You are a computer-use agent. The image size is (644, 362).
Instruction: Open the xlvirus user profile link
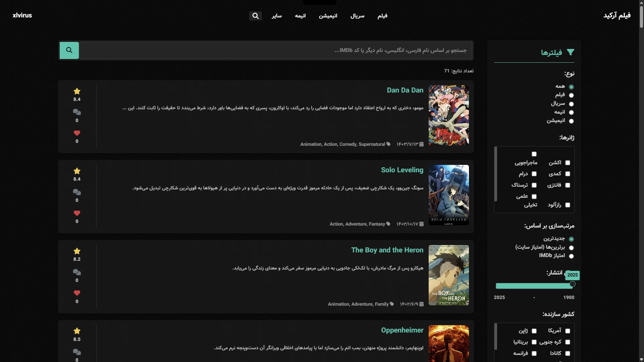point(22,15)
